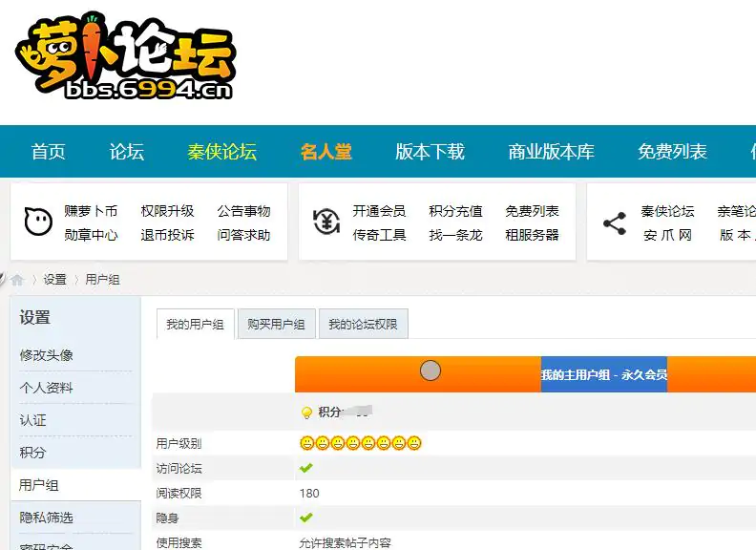Open the 租服务器 link
The height and width of the screenshot is (550, 756).
tap(532, 235)
